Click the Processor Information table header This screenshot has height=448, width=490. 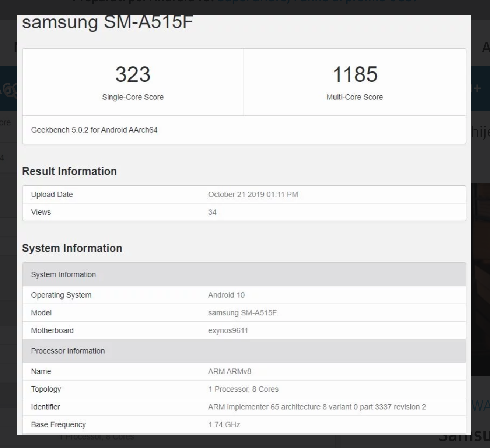244,351
